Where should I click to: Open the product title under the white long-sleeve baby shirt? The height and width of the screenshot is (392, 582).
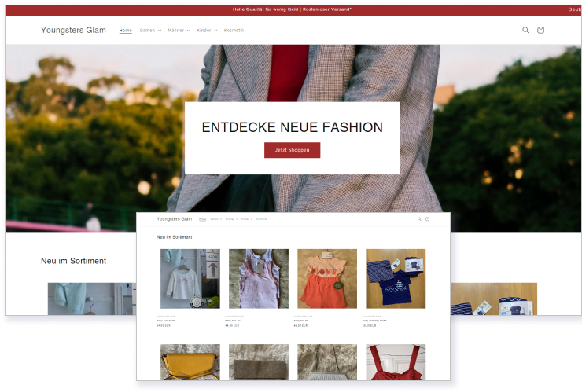(x=166, y=321)
